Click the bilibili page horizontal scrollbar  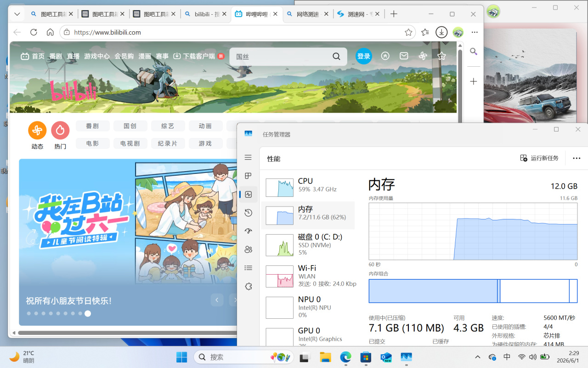coord(126,333)
